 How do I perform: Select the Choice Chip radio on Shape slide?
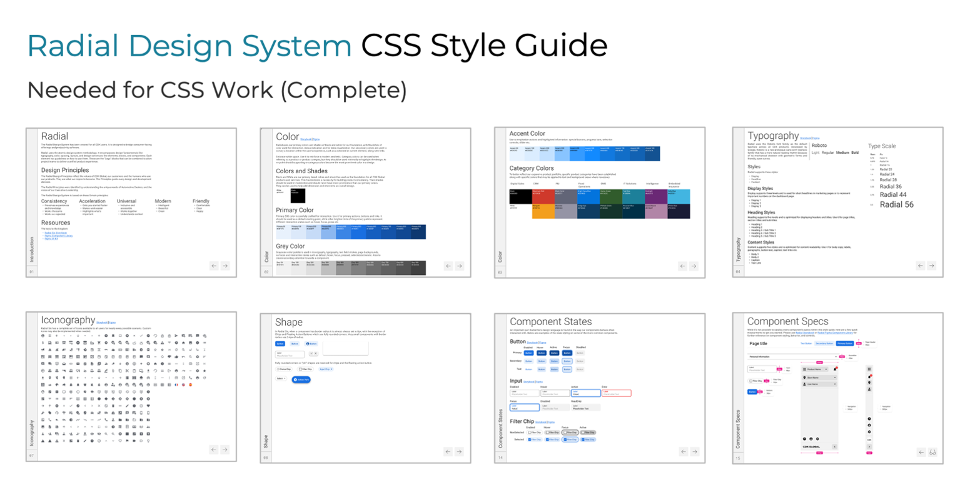click(x=278, y=369)
